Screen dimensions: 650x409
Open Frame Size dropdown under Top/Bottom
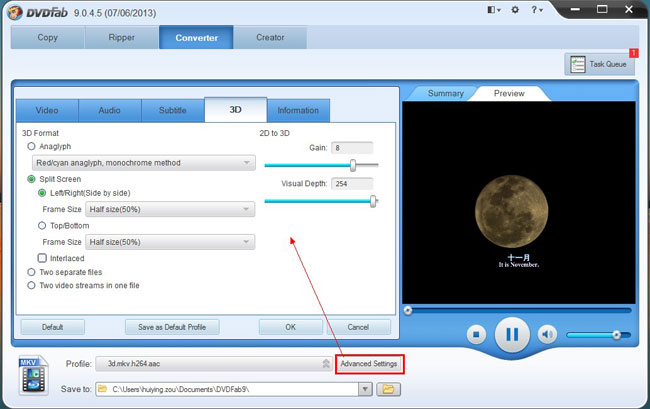pos(170,242)
